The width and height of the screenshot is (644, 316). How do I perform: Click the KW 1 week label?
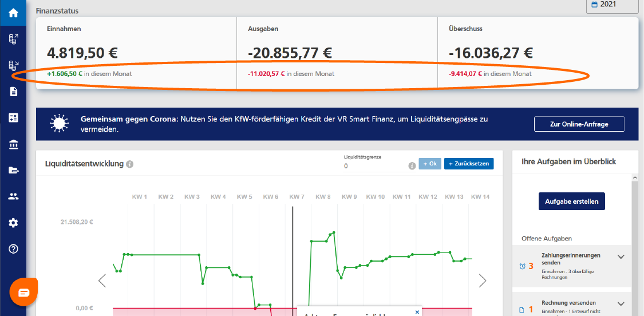pos(140,197)
